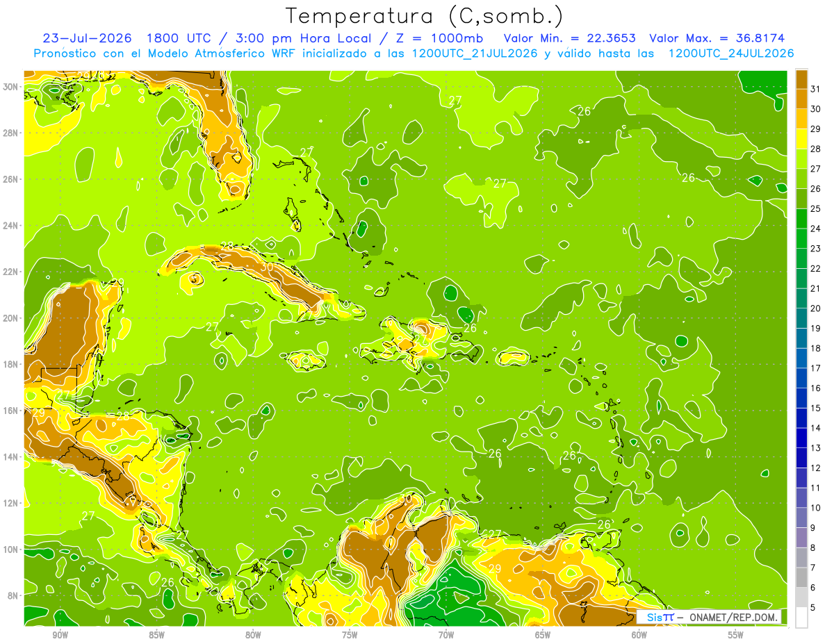Click the "9" value on color scale
This screenshot has width=834, height=644.
coord(813,528)
